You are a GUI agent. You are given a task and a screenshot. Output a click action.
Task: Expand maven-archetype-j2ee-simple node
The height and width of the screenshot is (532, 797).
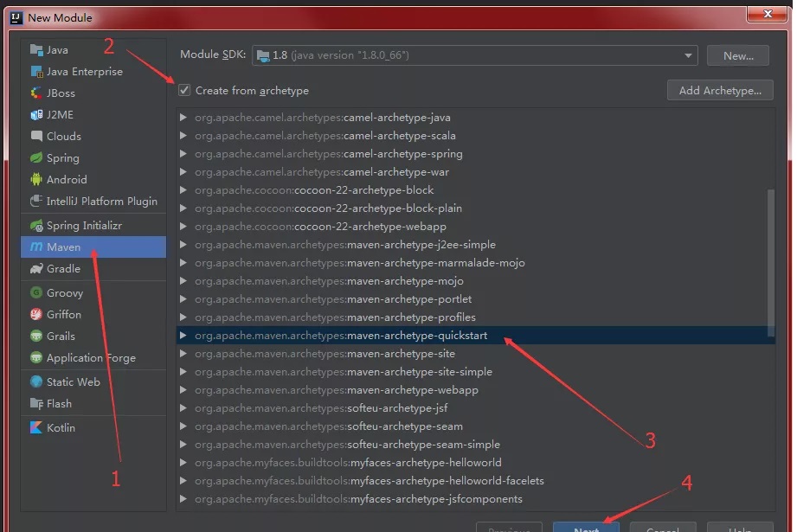(183, 245)
